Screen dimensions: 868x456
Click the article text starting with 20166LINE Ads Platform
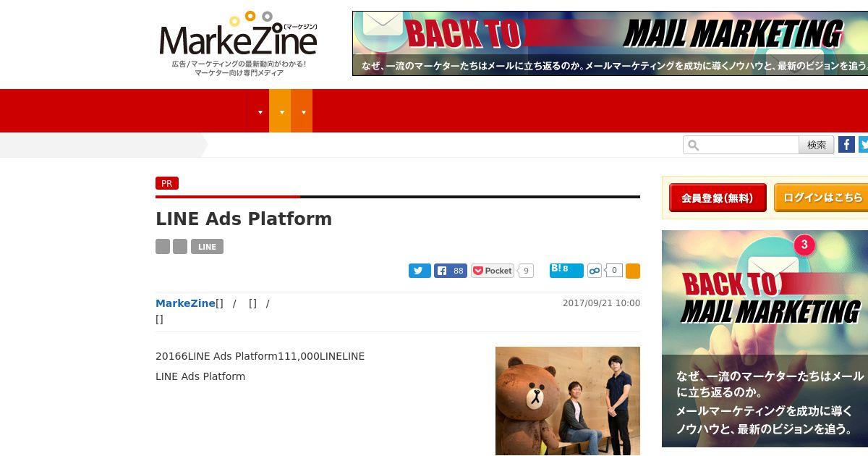(260, 356)
